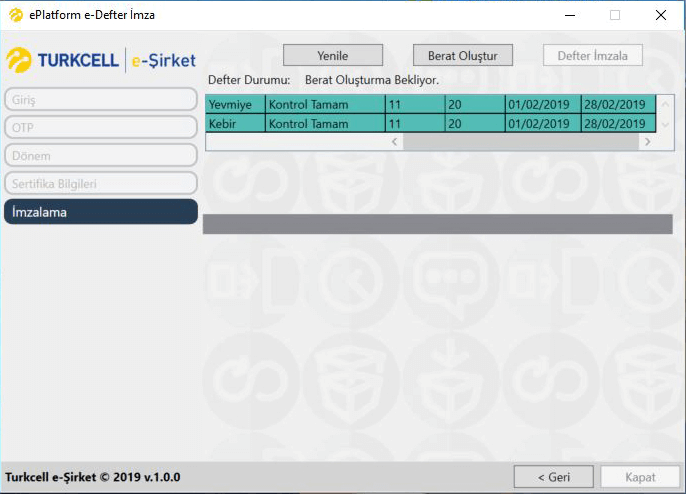Click the Yenile refresh button
Screen dimensions: 686x494
coord(333,55)
